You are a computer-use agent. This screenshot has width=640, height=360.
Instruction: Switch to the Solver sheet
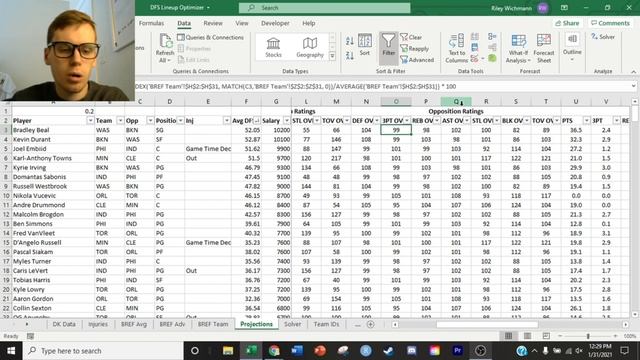pyautogui.click(x=293, y=324)
